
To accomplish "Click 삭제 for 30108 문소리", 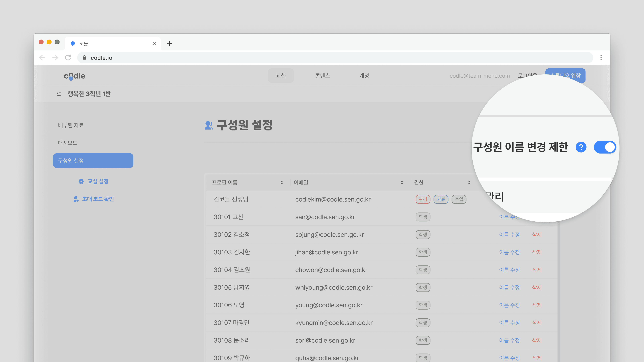I will click(x=537, y=340).
